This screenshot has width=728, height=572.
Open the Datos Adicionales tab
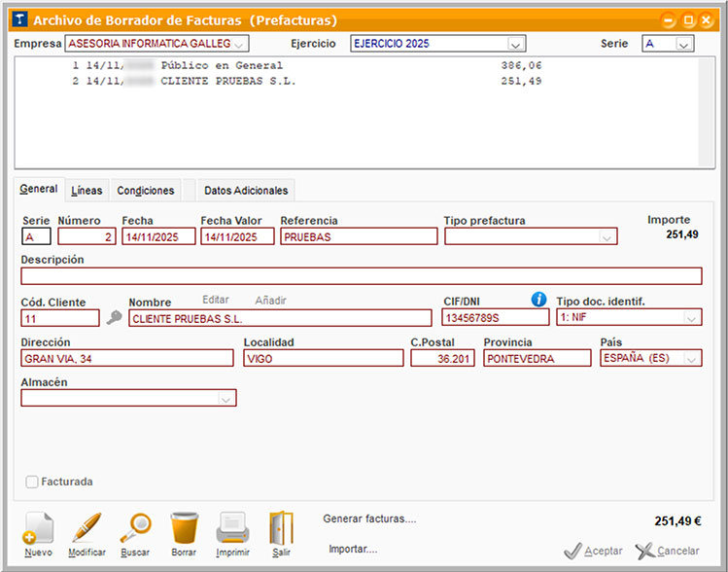click(x=246, y=191)
